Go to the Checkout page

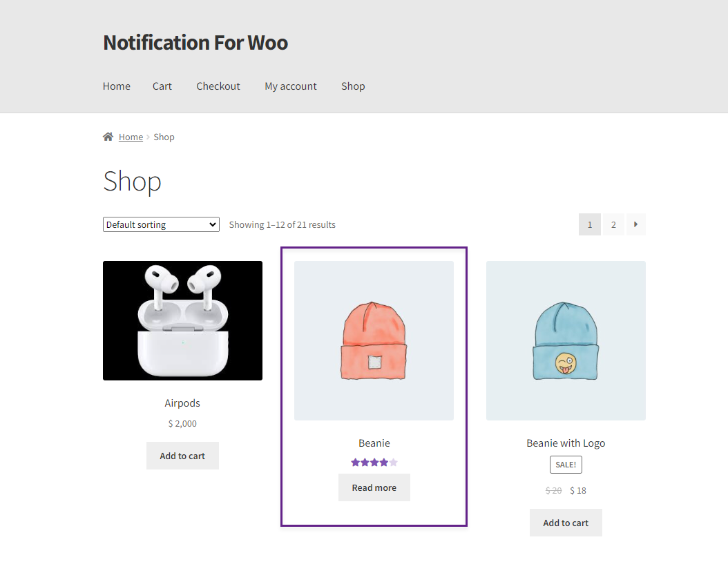point(218,86)
